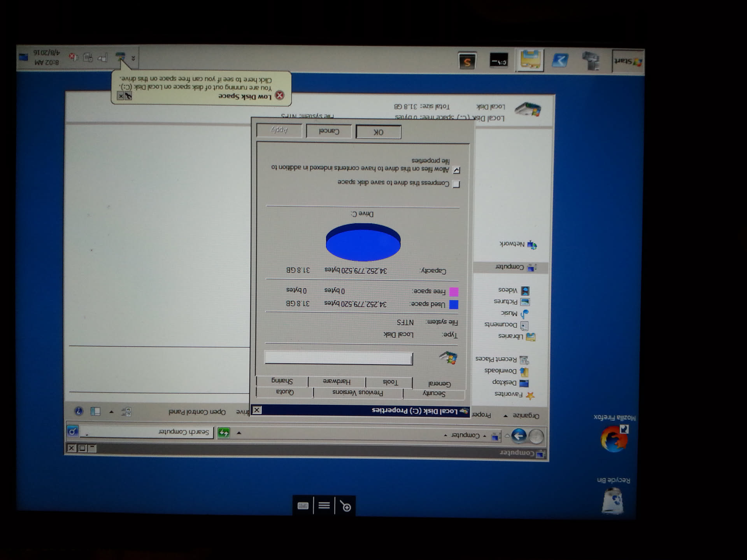Launch the command prompt taskbar icon
The width and height of the screenshot is (747, 560).
pos(498,61)
